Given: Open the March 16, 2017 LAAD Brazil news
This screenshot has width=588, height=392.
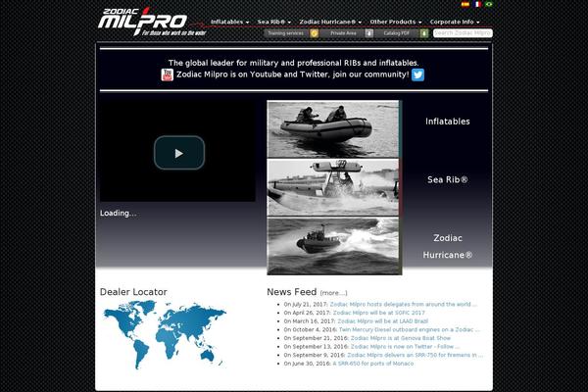Looking at the screenshot, I should (382, 321).
